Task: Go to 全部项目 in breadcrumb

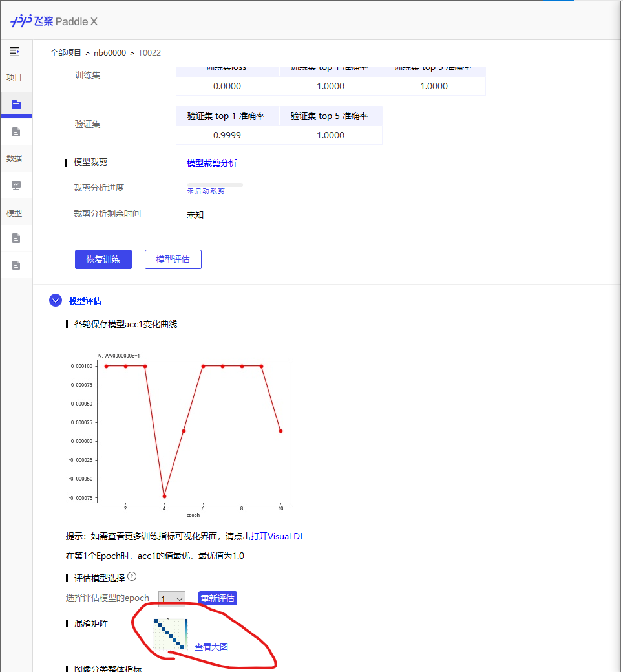Action: (x=66, y=53)
